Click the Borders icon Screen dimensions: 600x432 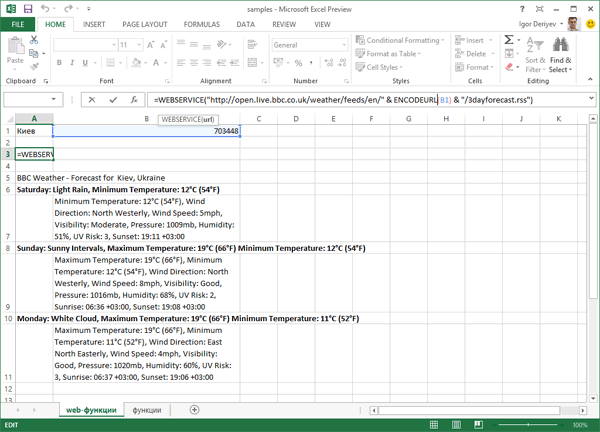pyautogui.click(x=110, y=63)
